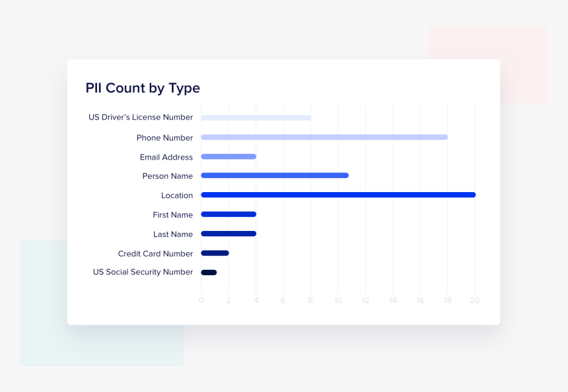Click the "First Name" category label
The height and width of the screenshot is (392, 568).
coord(173,215)
